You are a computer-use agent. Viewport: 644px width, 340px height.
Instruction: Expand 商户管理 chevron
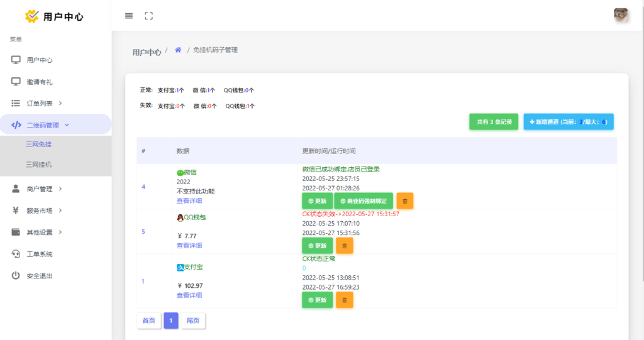point(60,189)
